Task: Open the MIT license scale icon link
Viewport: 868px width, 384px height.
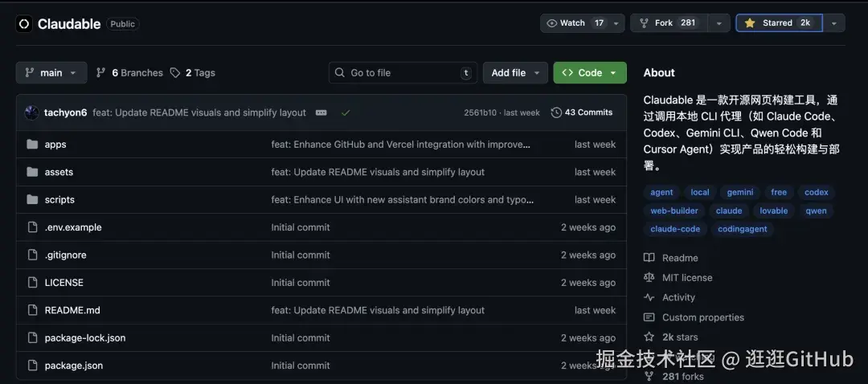Action: coord(649,277)
